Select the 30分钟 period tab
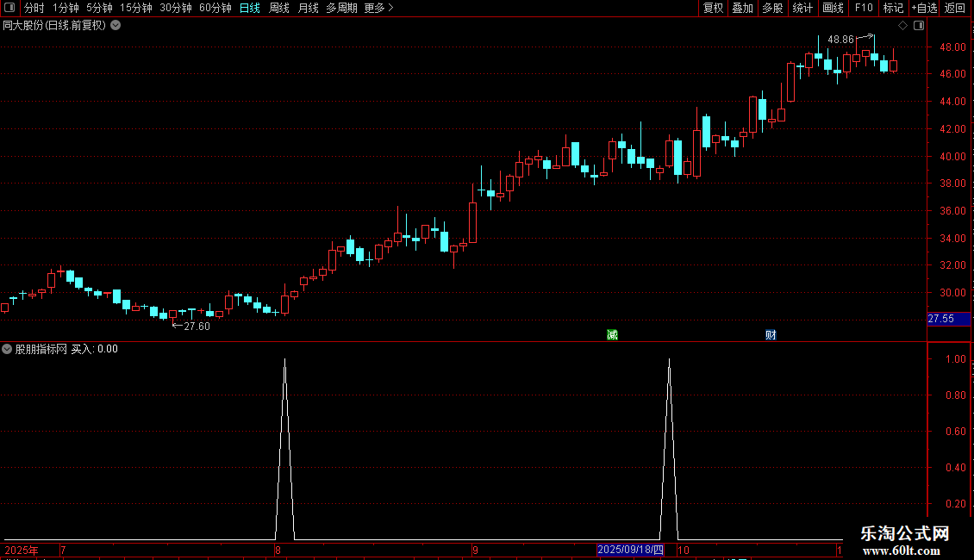 point(175,8)
